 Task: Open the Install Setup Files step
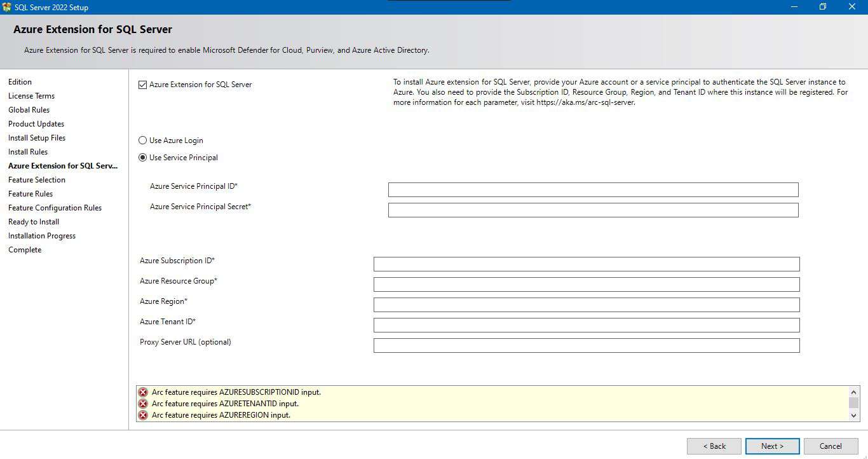(x=37, y=138)
